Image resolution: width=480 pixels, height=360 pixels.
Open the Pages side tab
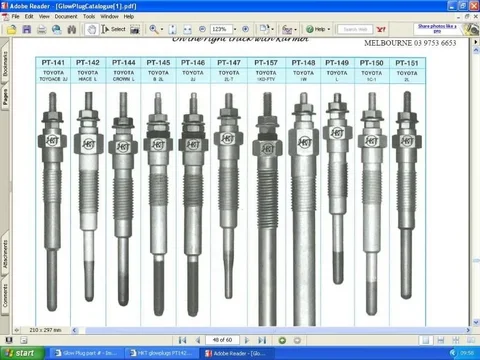pos(5,97)
